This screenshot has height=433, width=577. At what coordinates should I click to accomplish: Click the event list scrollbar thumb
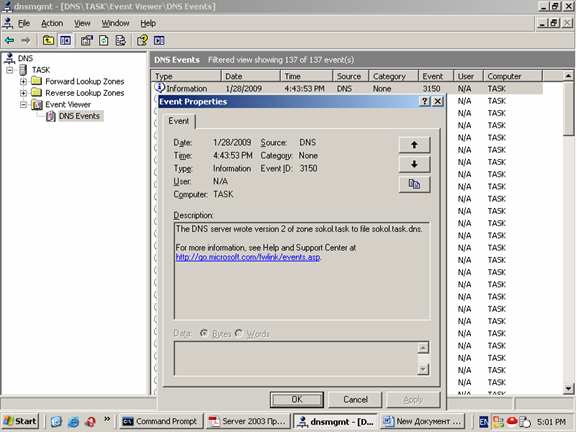(x=569, y=109)
